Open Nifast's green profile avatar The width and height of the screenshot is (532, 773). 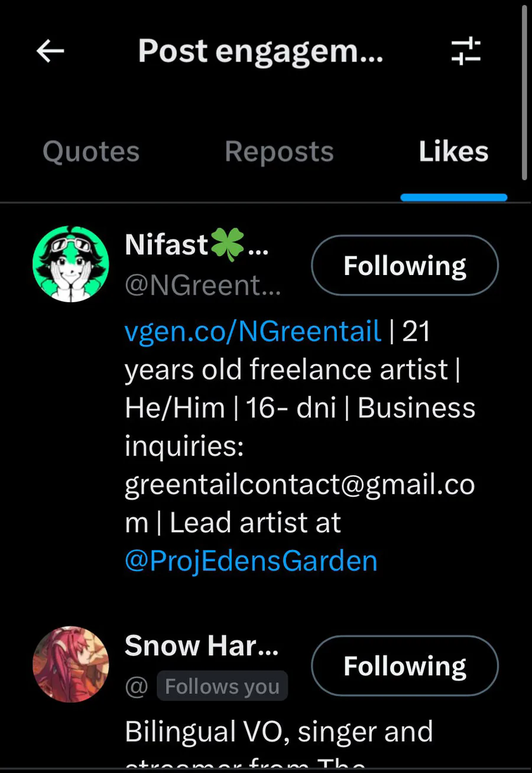pos(71,264)
